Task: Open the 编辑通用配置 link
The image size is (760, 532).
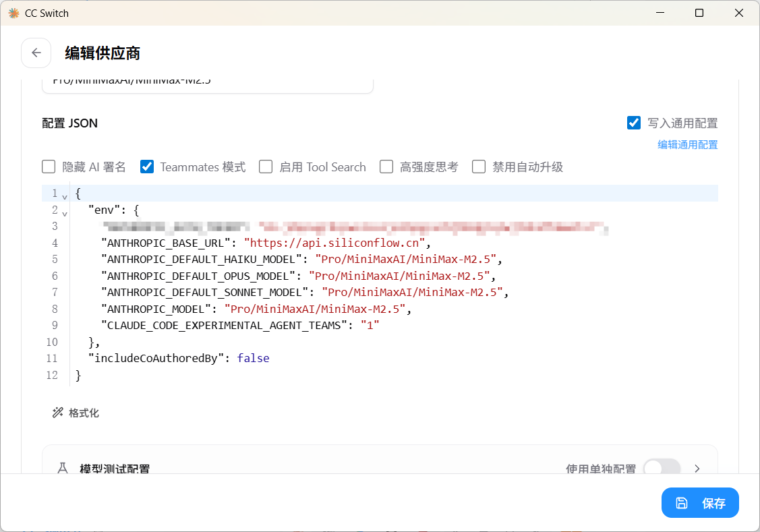Action: coord(687,144)
